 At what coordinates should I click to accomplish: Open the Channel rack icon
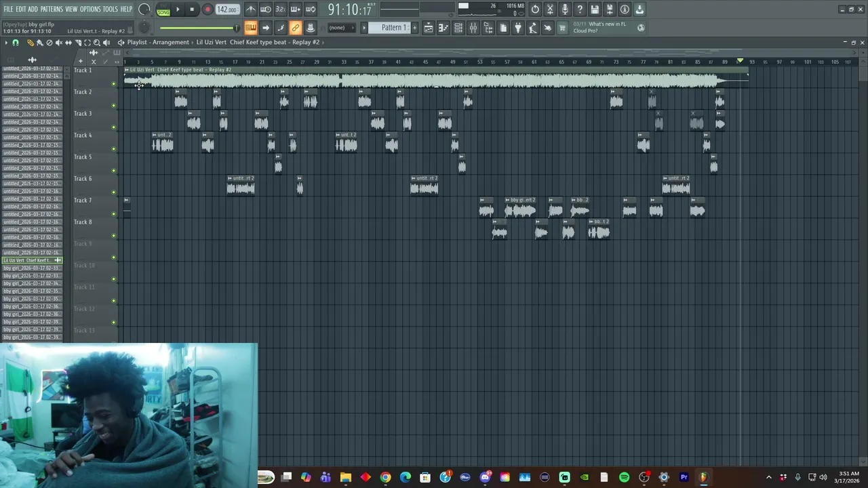(x=458, y=28)
